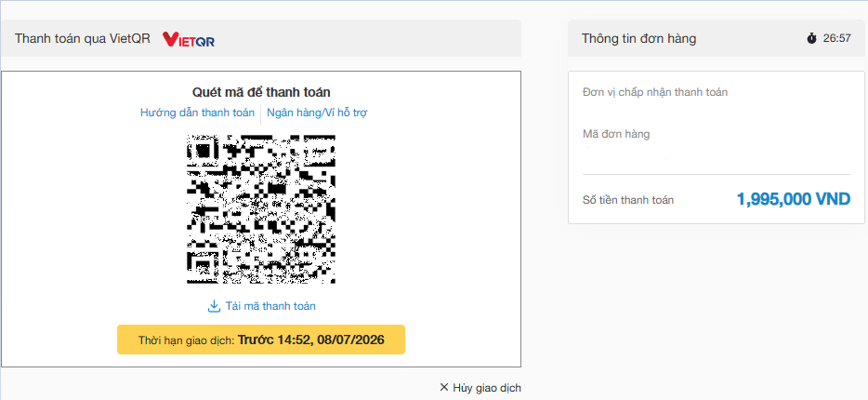Click the deadline text Trước 14:52, 08/07/2026
868x400 pixels.
tap(311, 340)
